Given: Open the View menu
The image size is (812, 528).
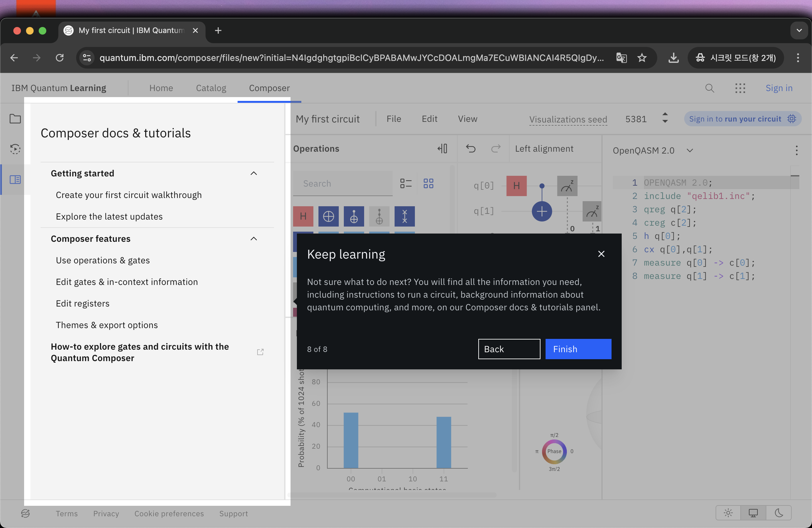Looking at the screenshot, I should (x=468, y=119).
